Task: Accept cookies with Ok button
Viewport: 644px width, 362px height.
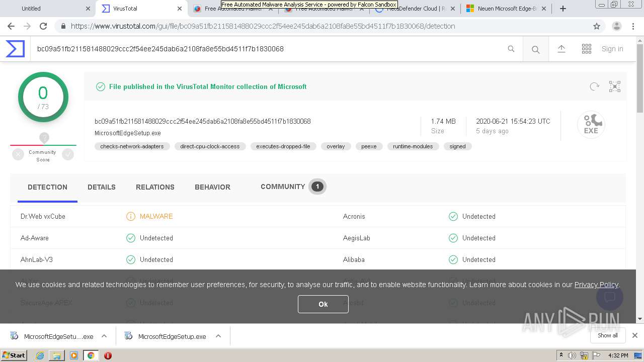Action: tap(323, 304)
